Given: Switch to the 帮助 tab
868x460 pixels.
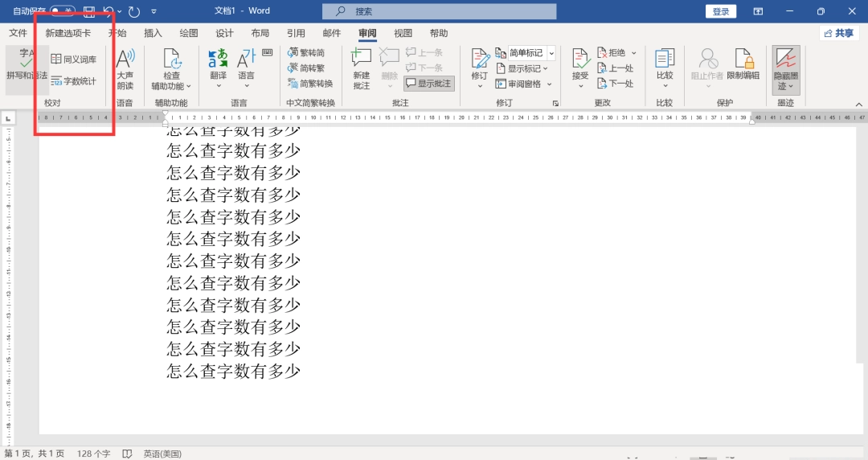Looking at the screenshot, I should point(439,33).
